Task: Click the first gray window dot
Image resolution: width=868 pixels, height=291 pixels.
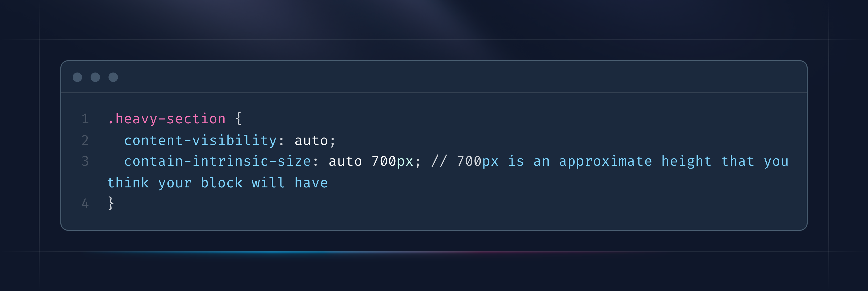Action: point(78,77)
